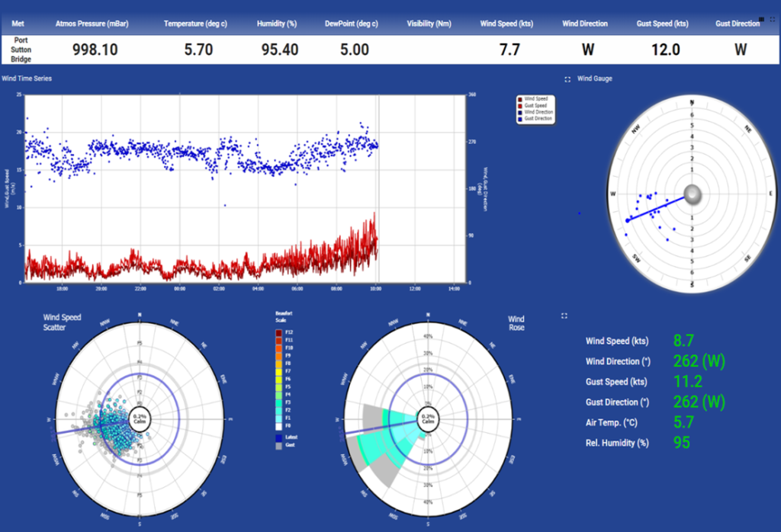Expand the Wind Gauge panel to fullscreen
The height and width of the screenshot is (532, 781).
(567, 79)
